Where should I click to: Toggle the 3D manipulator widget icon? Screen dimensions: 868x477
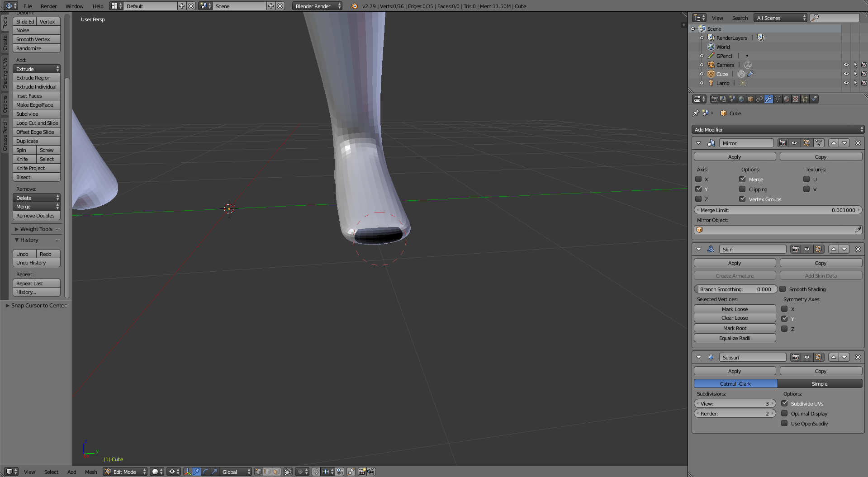(x=187, y=472)
